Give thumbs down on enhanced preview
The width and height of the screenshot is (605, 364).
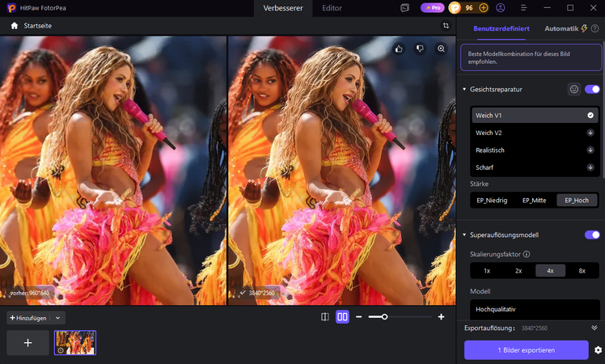420,49
